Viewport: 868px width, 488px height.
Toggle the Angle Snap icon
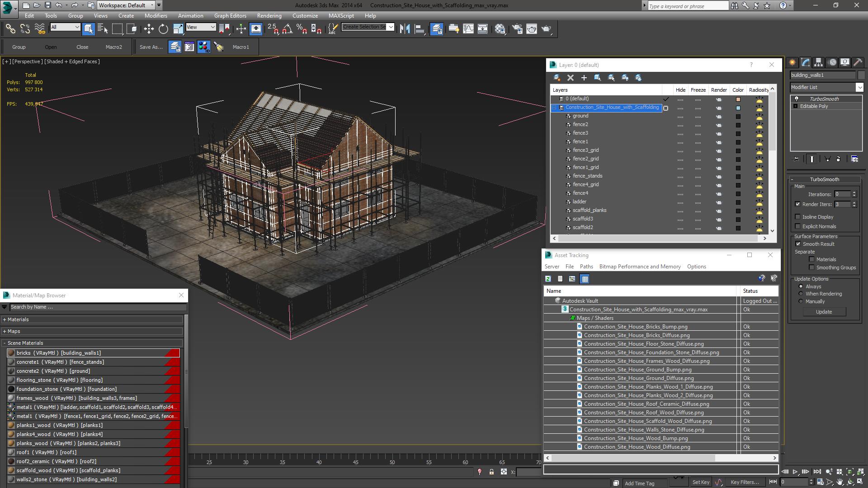coord(287,29)
